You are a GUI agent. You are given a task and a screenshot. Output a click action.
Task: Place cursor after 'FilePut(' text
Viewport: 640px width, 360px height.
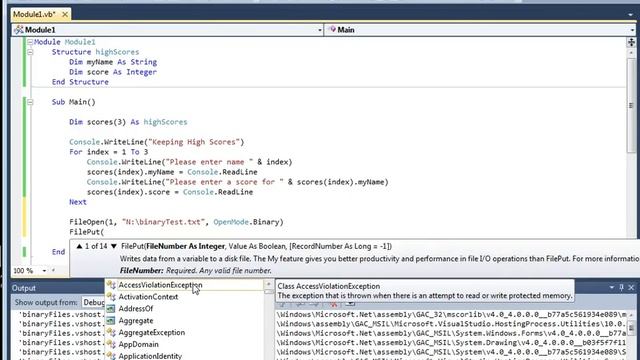tap(104, 232)
